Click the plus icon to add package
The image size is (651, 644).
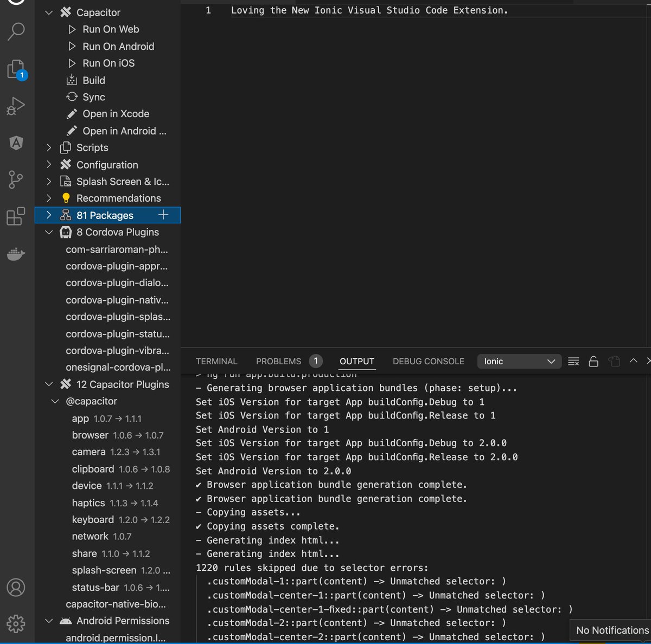(163, 215)
